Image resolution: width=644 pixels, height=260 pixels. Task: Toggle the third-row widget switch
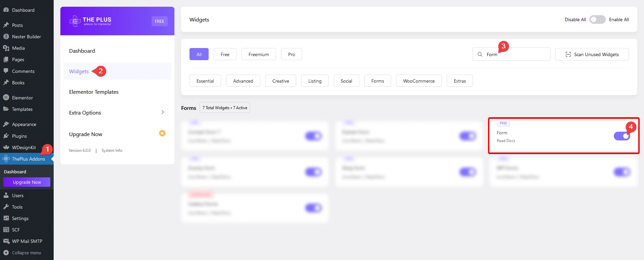coord(314,208)
